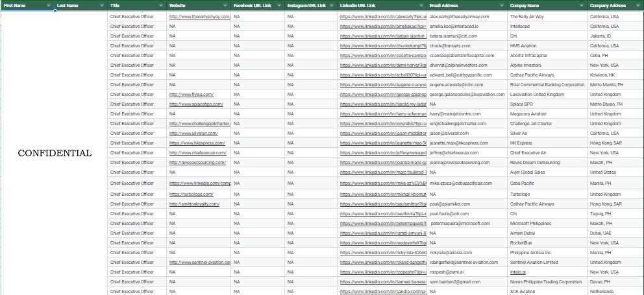Screen dimensions: 644x295
Task: Select the Dubai, UAE address cell
Action: (x=615, y=233)
